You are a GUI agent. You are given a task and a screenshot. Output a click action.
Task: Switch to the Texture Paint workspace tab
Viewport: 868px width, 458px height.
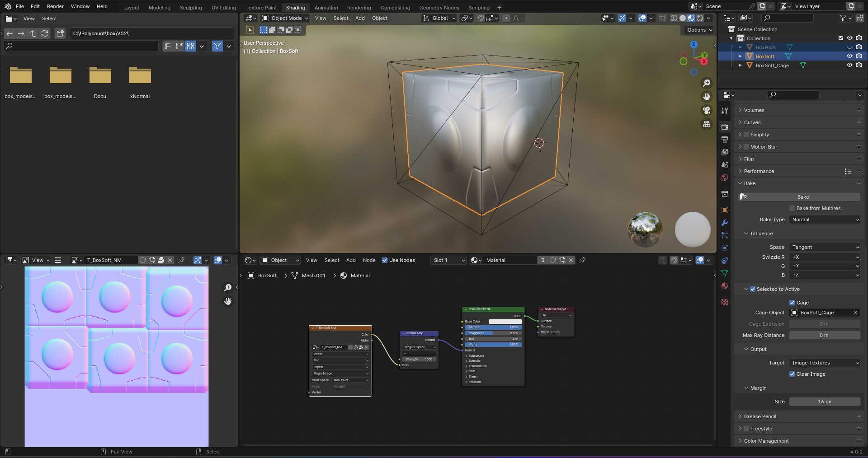(261, 8)
